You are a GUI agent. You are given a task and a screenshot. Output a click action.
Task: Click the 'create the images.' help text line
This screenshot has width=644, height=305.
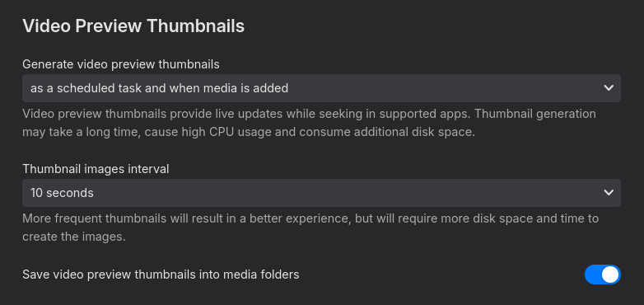point(74,237)
